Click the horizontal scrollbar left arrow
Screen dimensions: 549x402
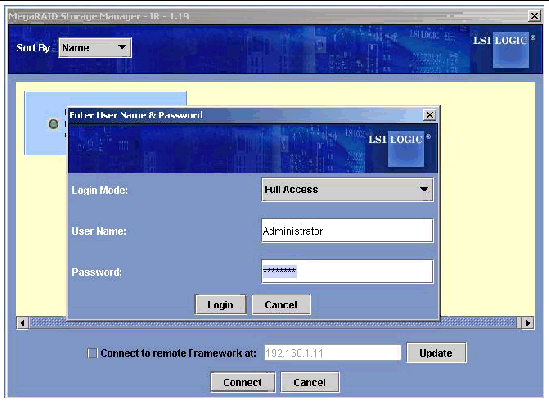(23, 323)
